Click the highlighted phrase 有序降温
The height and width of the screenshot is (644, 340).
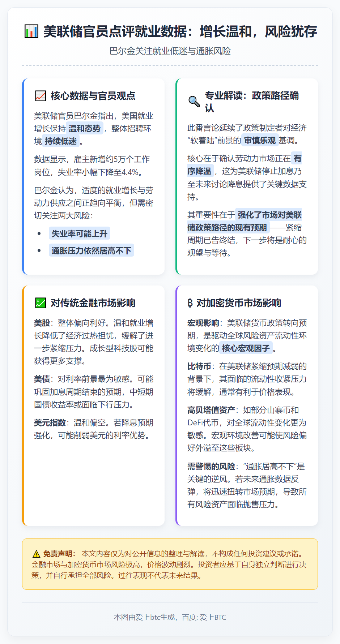pos(245,165)
